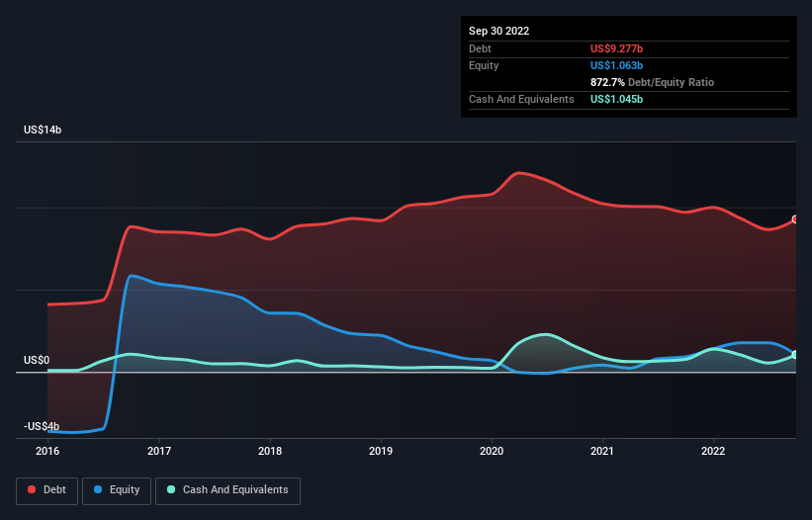The height and width of the screenshot is (520, 812).
Task: Click the US$1.045b cash value
Action: click(617, 99)
